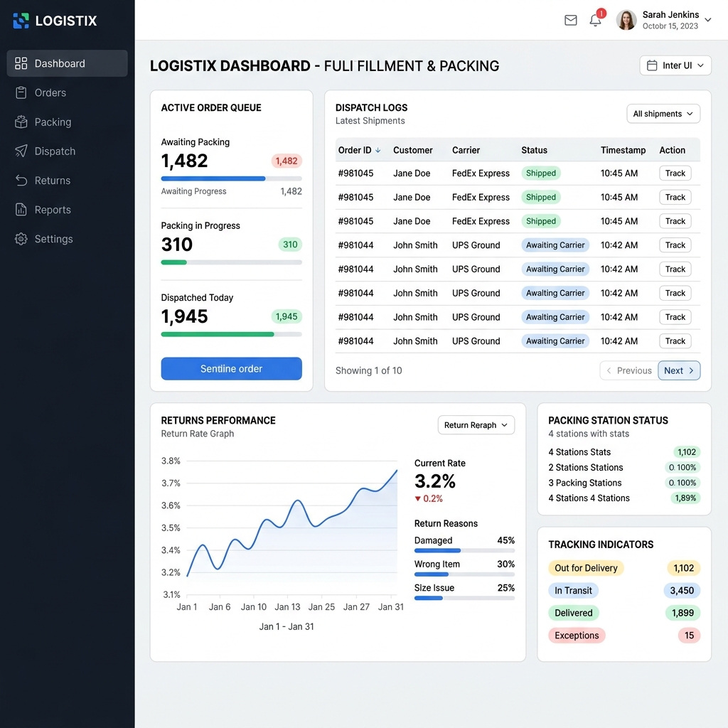Click the calendar icon in Inter UI
This screenshot has width=728, height=728.
[652, 65]
